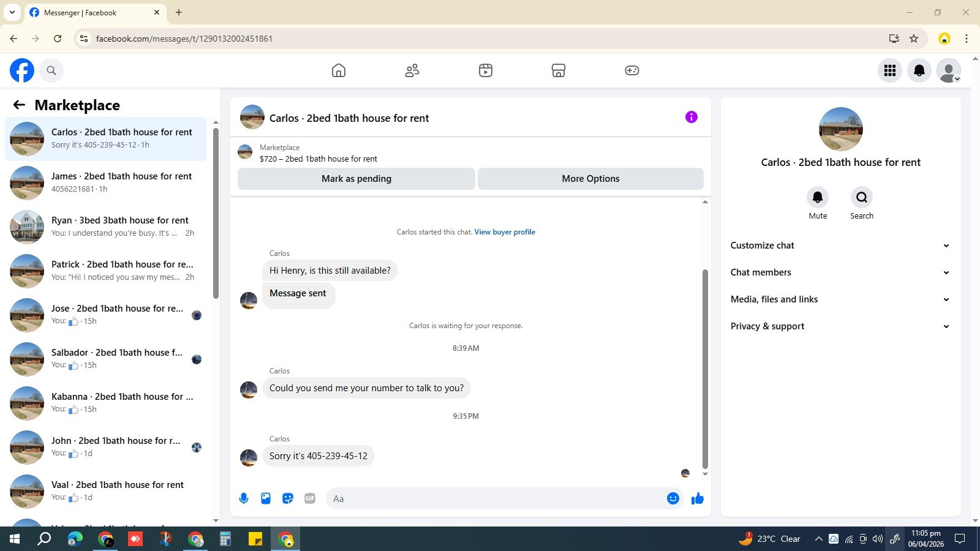Open Windows taskbar search
This screenshot has height=551, width=980.
pyautogui.click(x=44, y=539)
